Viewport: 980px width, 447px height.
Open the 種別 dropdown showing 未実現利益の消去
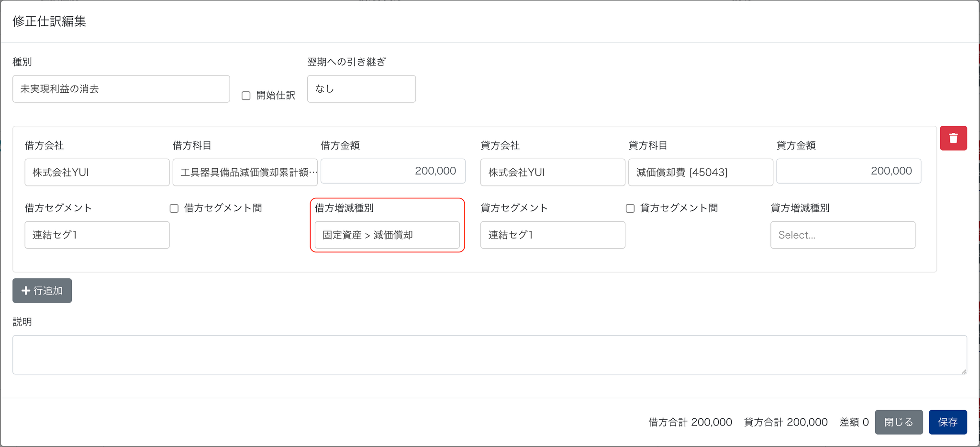121,89
